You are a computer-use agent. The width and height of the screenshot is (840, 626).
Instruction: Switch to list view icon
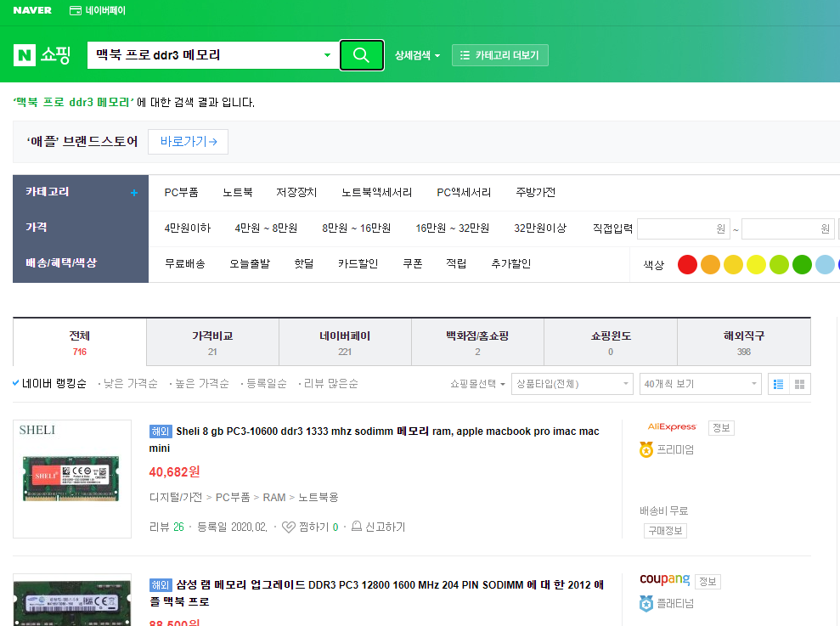click(x=778, y=384)
